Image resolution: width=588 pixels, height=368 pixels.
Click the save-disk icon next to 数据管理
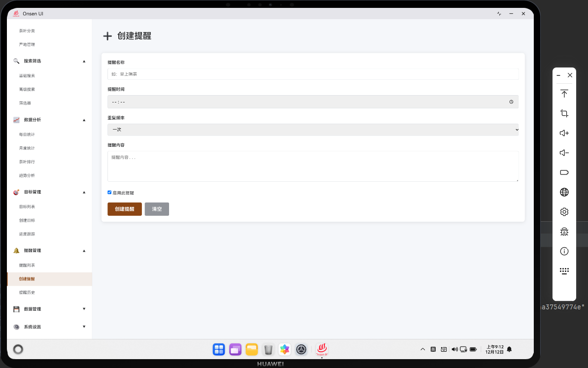coord(16,309)
